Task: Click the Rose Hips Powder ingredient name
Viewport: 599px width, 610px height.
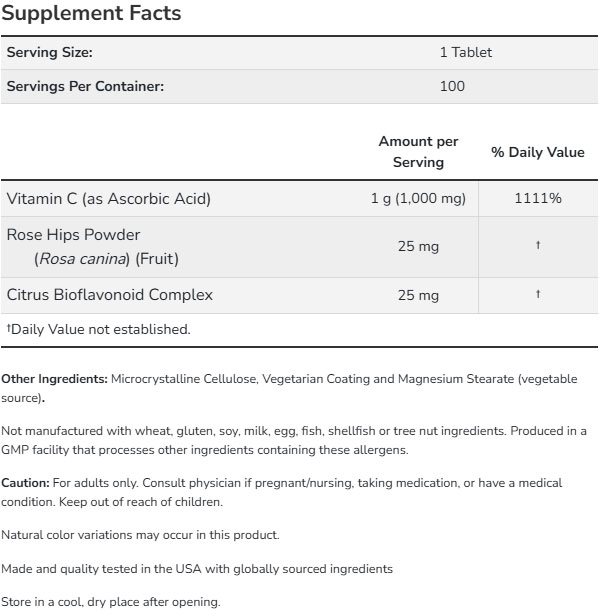Action: (73, 235)
